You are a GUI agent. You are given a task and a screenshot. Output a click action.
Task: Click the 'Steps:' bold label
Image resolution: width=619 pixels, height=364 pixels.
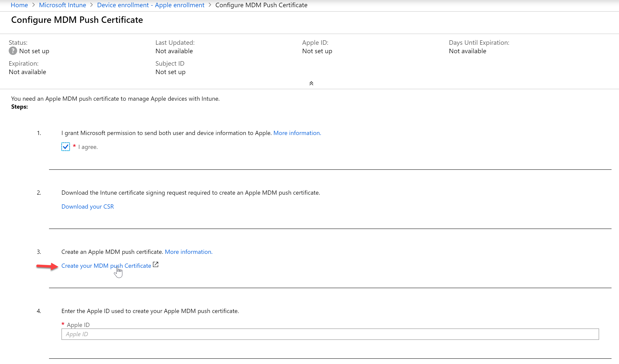(x=19, y=107)
